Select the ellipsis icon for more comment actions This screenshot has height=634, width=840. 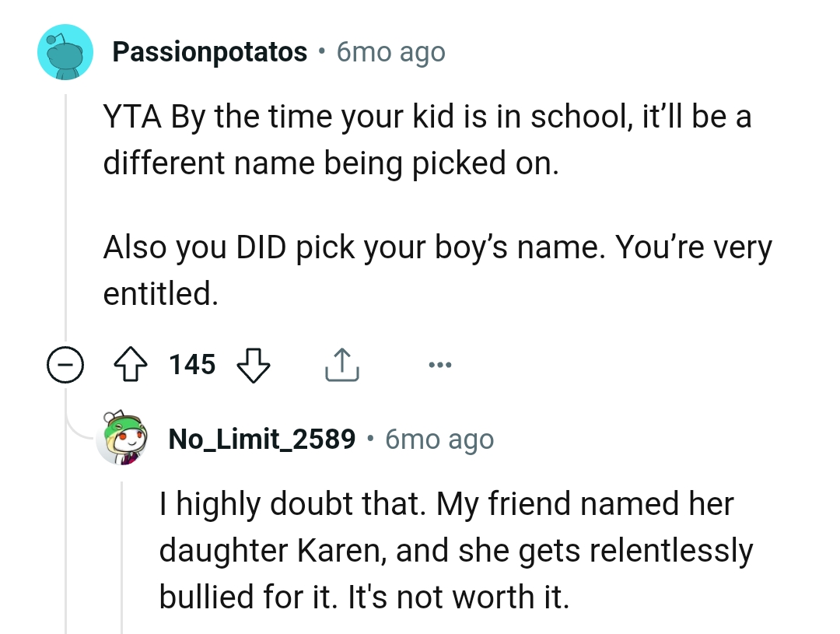(439, 363)
